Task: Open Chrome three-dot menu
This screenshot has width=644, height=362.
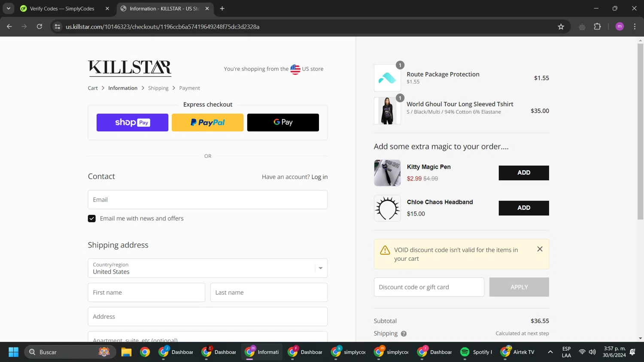Action: [x=635, y=27]
